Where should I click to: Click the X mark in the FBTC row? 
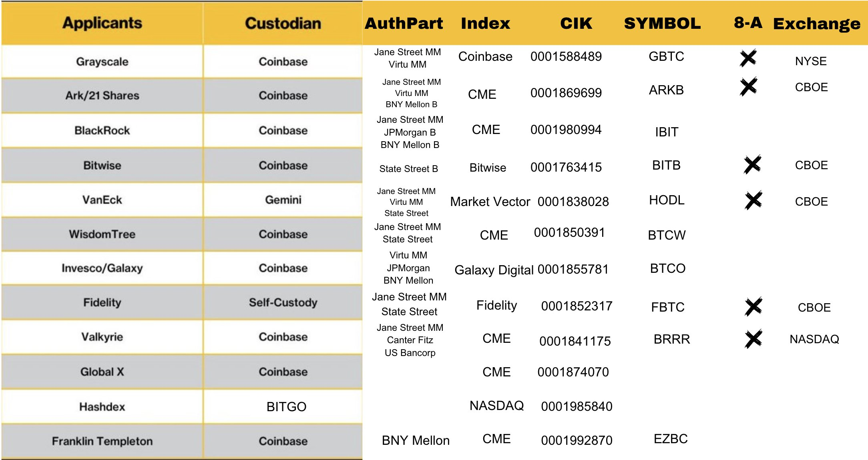753,307
